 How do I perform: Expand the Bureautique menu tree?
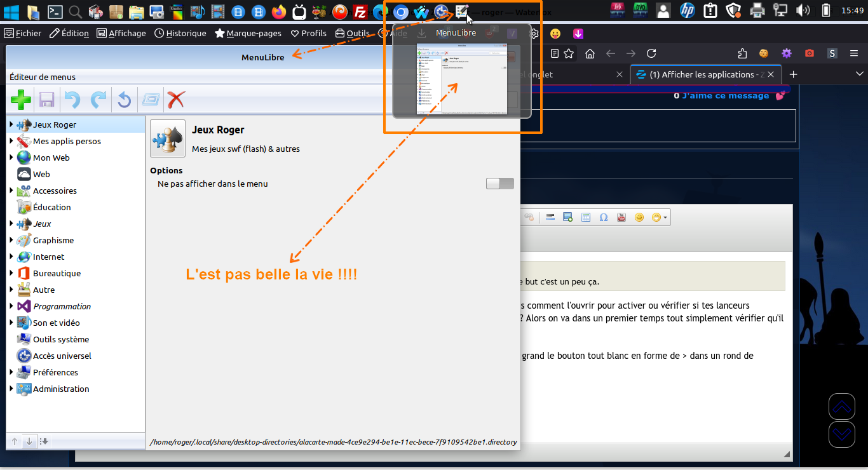tap(11, 273)
